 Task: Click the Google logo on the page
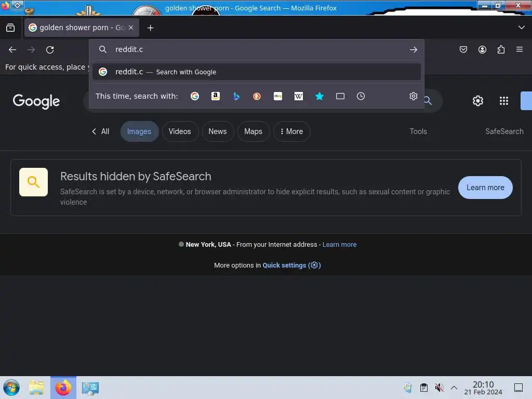pos(36,101)
